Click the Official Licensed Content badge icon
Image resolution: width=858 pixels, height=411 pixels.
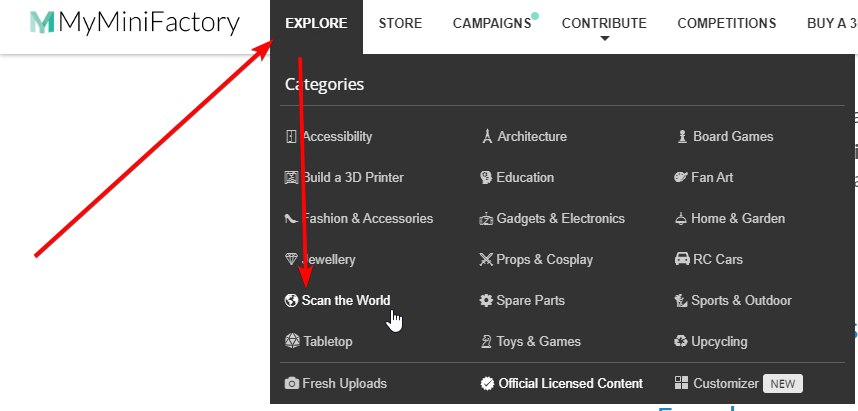[x=487, y=384]
